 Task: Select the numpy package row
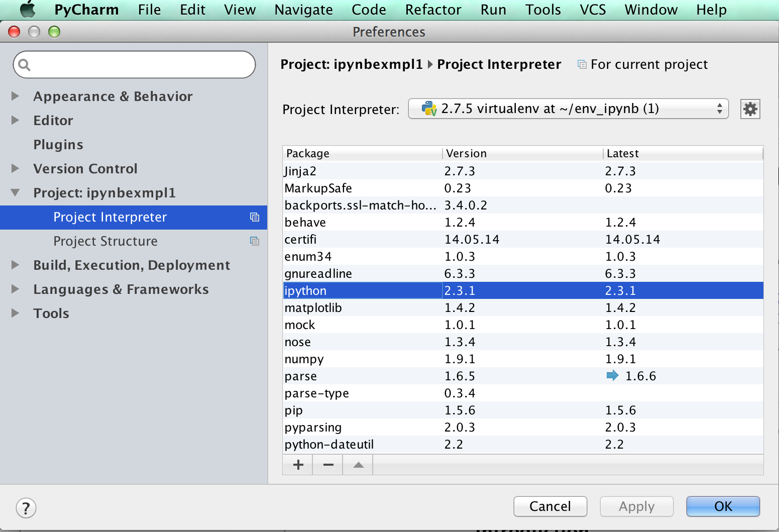(x=523, y=359)
